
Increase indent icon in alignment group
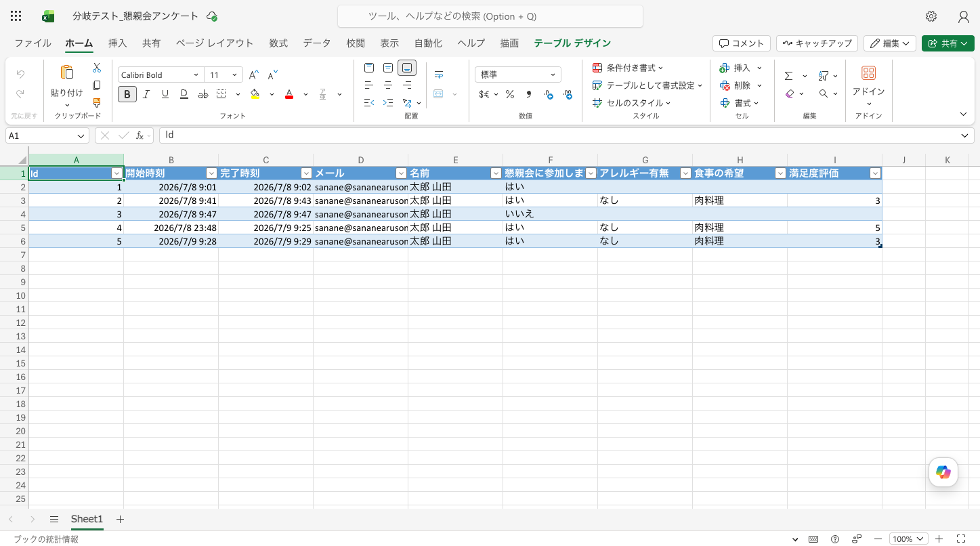click(x=388, y=103)
